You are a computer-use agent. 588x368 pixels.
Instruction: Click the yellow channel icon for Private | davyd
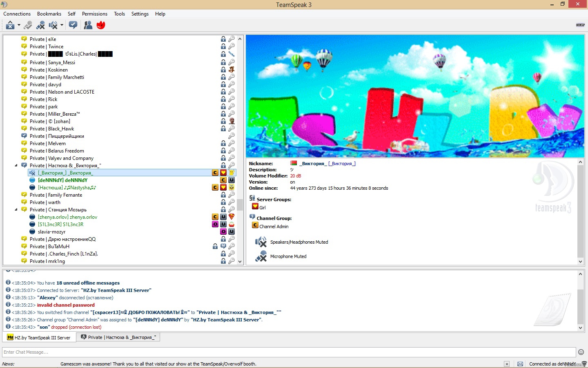pos(24,84)
